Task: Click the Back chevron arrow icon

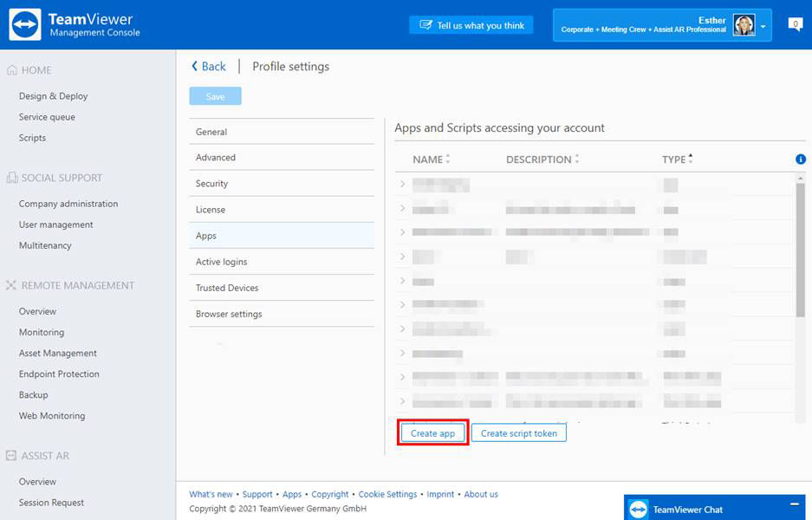Action: 194,66
